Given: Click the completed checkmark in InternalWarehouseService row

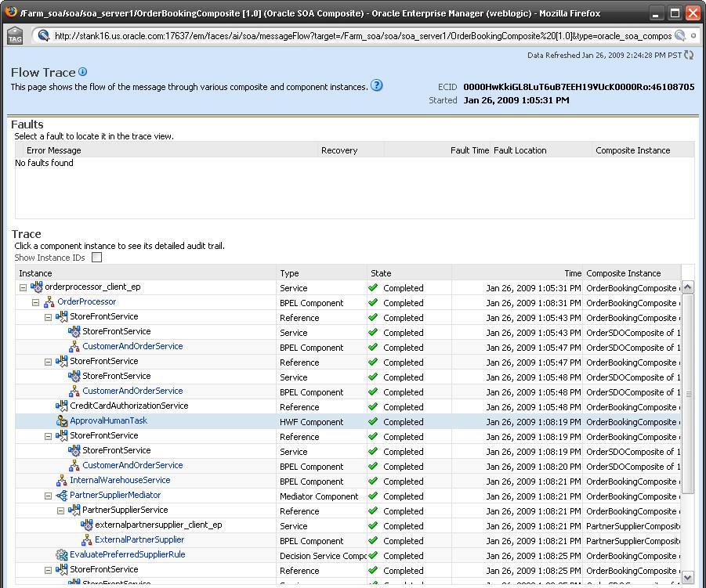Looking at the screenshot, I should 373,481.
